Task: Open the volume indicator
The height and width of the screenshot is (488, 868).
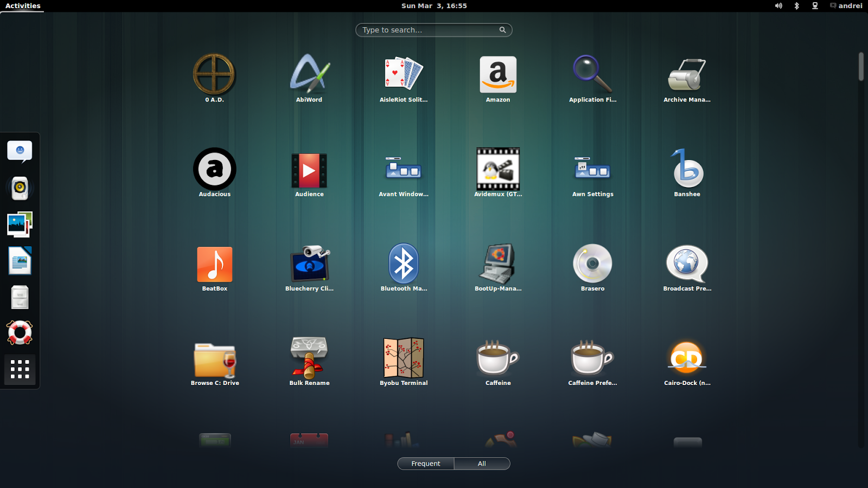Action: 778,6
